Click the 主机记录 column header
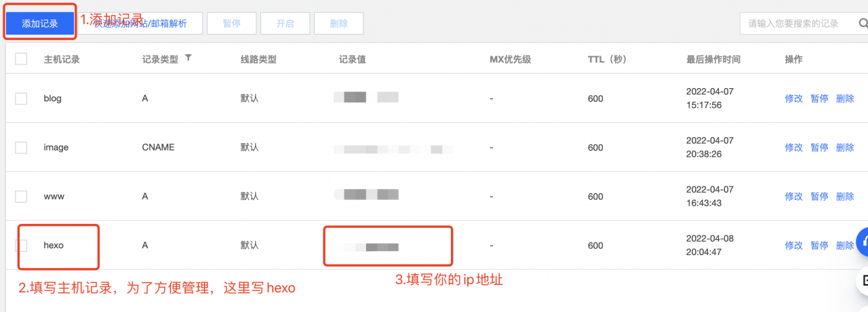Screen dimensions: 868x312 coord(62,59)
